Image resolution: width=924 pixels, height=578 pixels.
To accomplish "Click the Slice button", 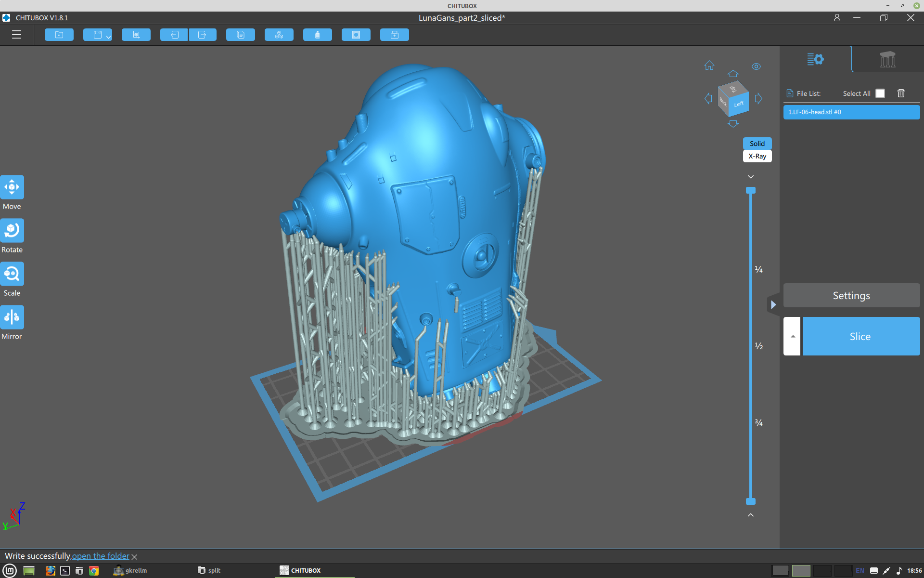I will [860, 336].
